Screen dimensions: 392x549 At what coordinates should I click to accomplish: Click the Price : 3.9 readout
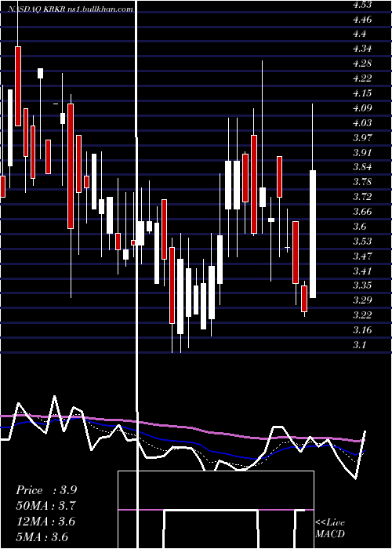click(x=46, y=490)
